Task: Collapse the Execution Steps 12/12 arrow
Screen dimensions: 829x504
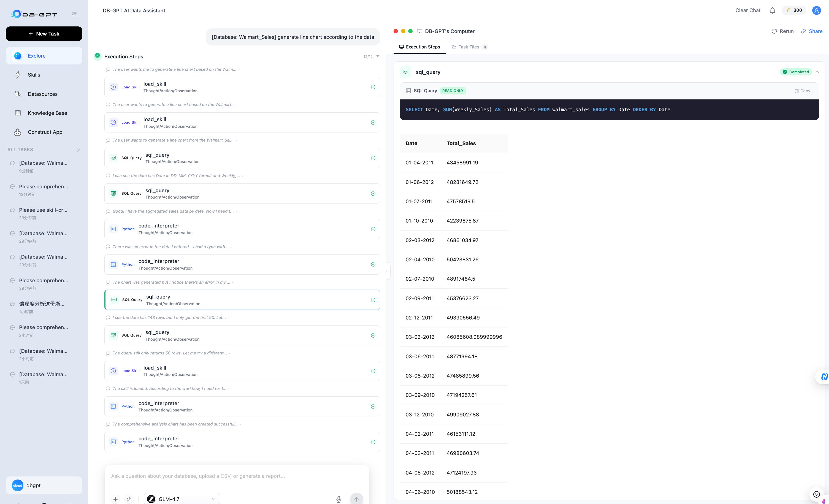Action: tap(378, 56)
